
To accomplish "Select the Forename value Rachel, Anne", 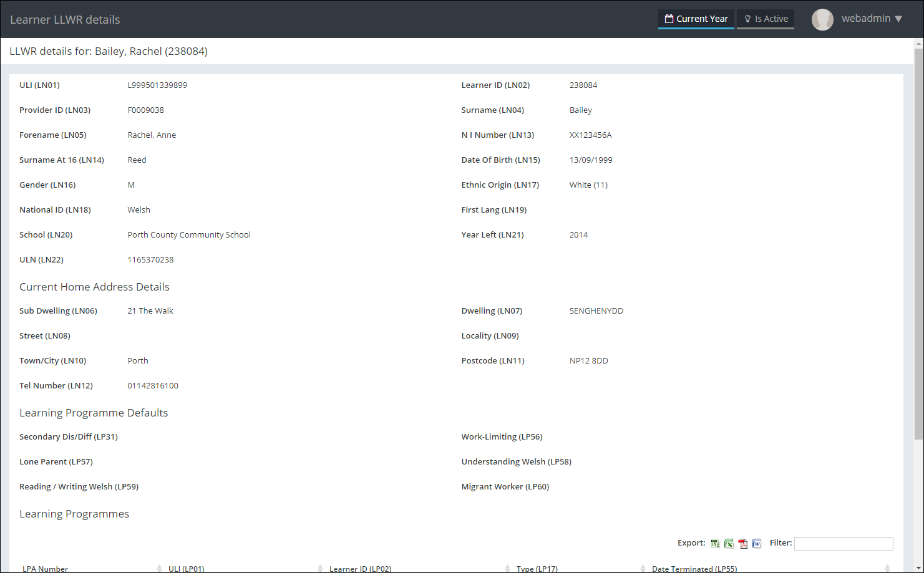I will point(152,135).
